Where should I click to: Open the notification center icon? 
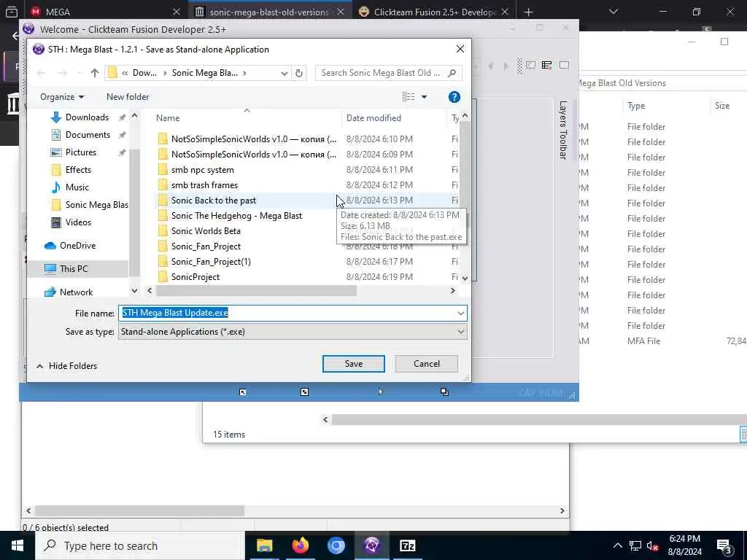click(x=724, y=546)
